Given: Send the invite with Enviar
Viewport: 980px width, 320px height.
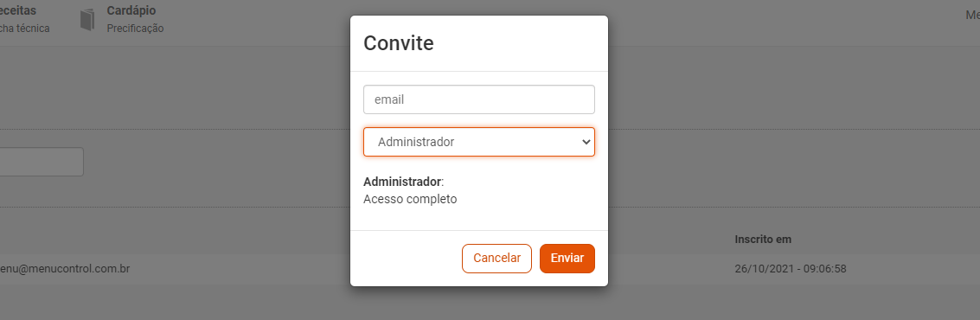Looking at the screenshot, I should 567,258.
